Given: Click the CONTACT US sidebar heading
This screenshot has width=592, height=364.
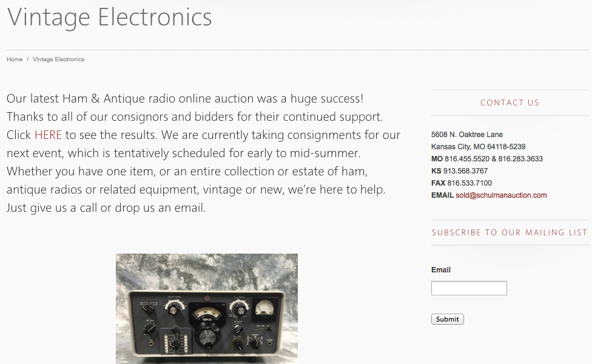Looking at the screenshot, I should 510,103.
